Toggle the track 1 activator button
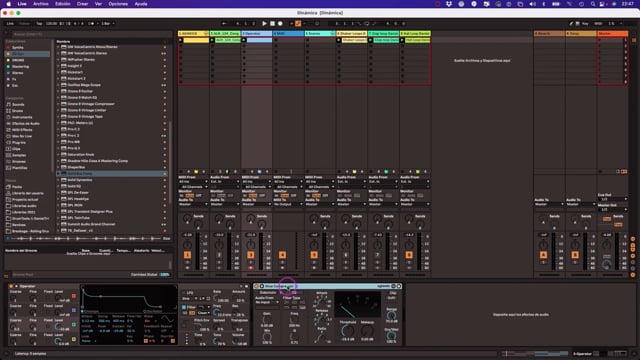Viewport: 640px width, 360px height. click(x=187, y=255)
